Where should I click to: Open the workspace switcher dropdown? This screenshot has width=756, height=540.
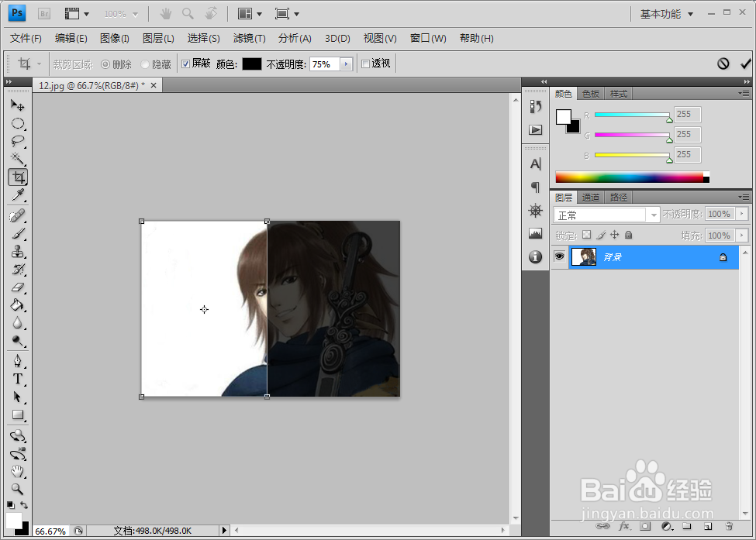point(667,15)
